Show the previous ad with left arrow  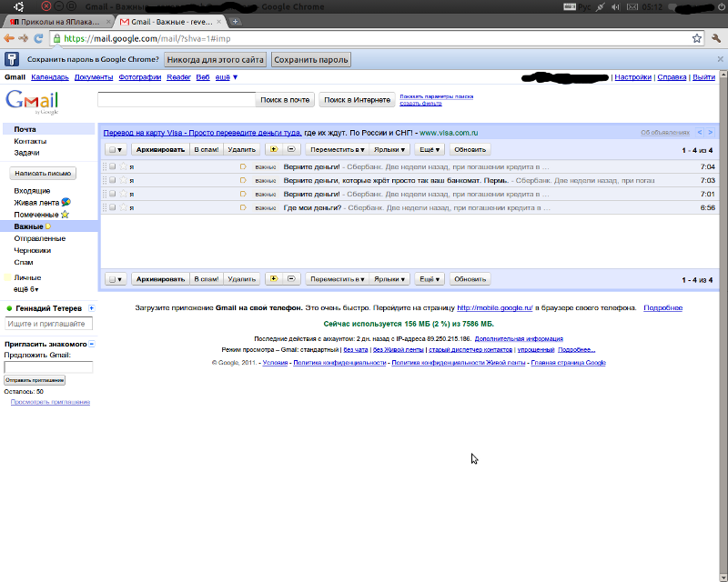(x=700, y=132)
